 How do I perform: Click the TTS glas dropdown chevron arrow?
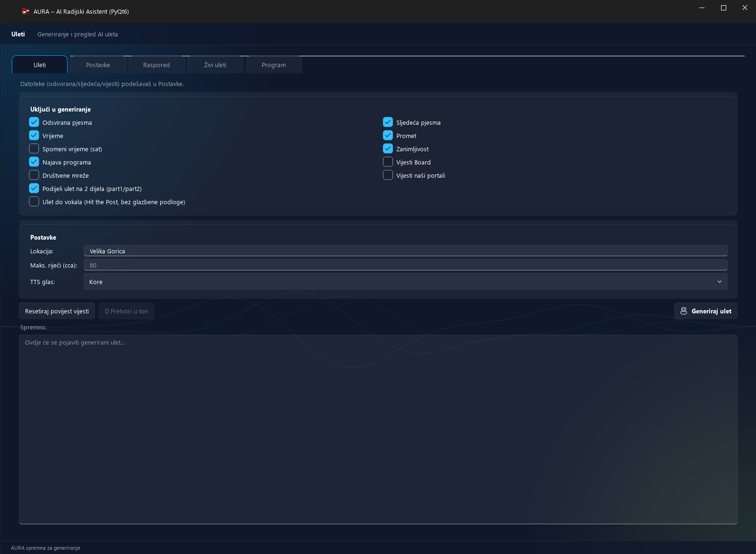coord(720,282)
